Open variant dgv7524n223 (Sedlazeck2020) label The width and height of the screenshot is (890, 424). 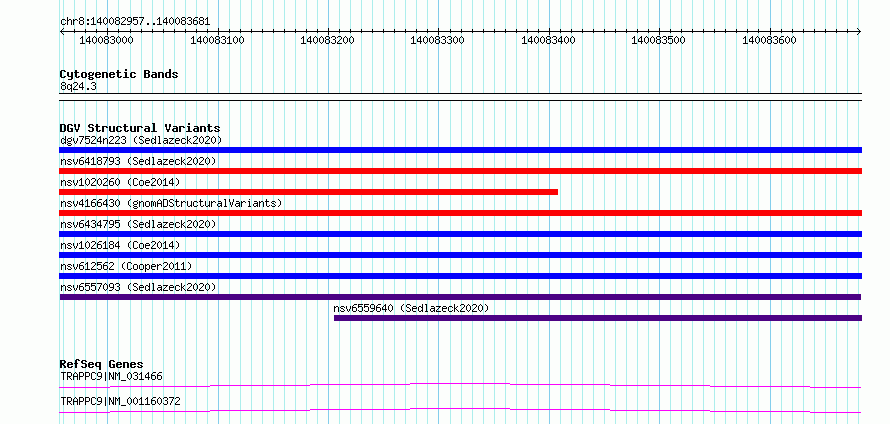coord(141,140)
